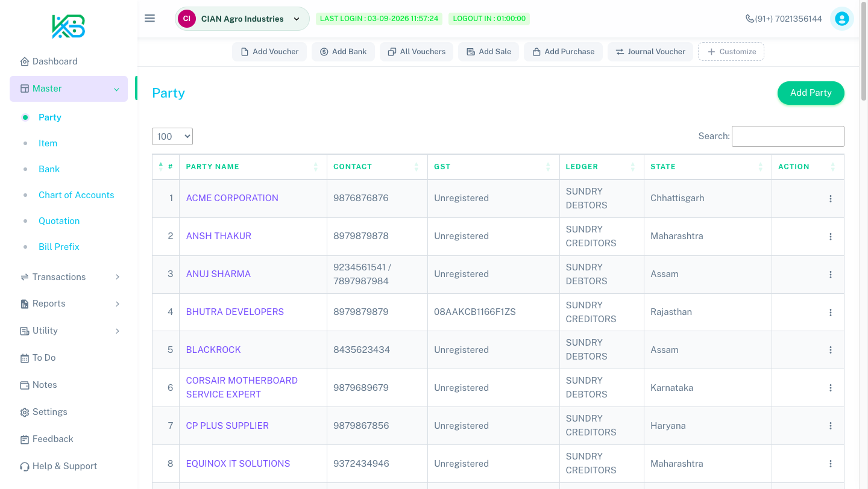Open row actions for BLACKROCK
This screenshot has height=489, width=868.
831,350
